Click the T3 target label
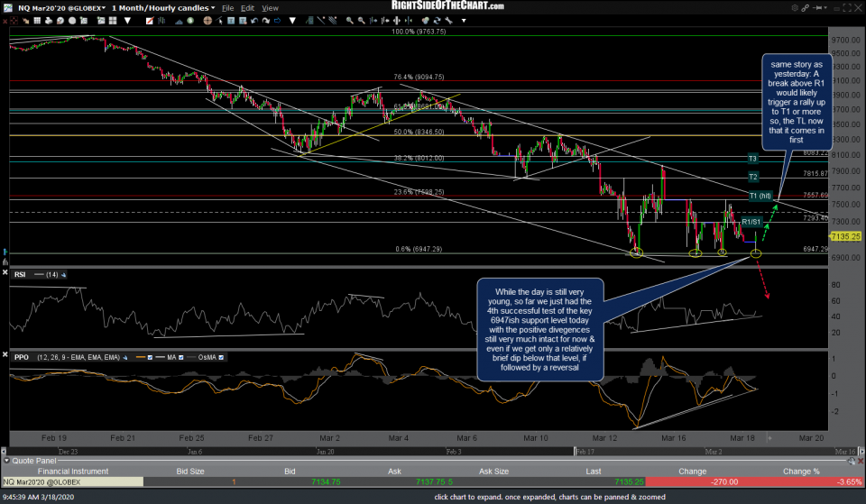 click(x=752, y=159)
